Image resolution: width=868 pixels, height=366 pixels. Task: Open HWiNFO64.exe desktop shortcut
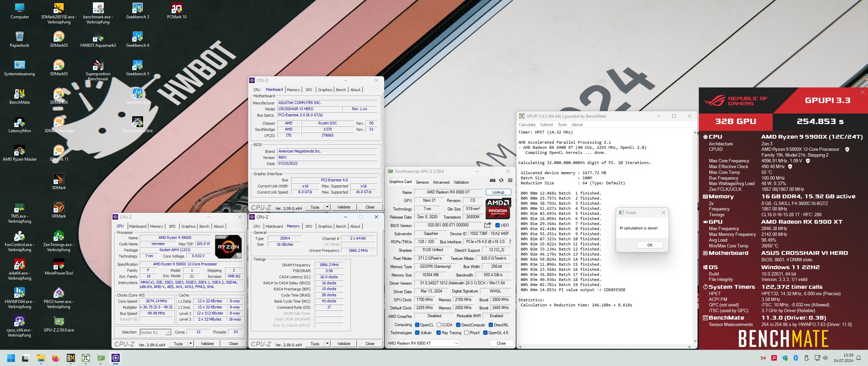tap(20, 298)
